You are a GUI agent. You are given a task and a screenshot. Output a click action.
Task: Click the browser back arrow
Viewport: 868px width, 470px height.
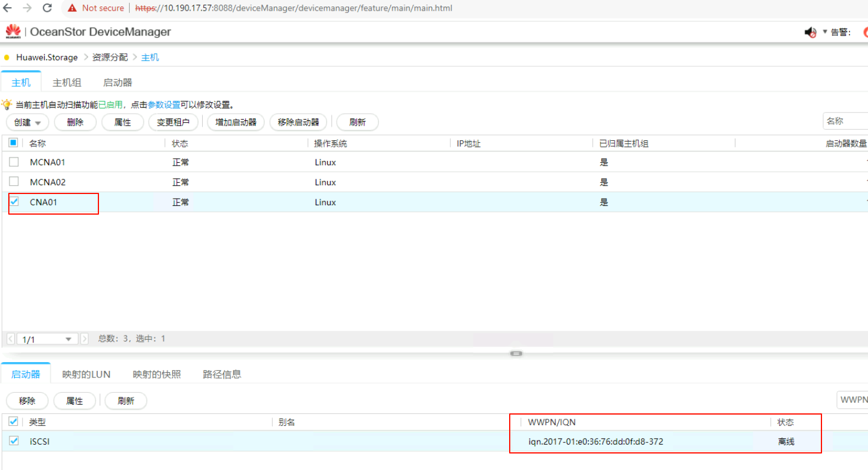pyautogui.click(x=8, y=8)
